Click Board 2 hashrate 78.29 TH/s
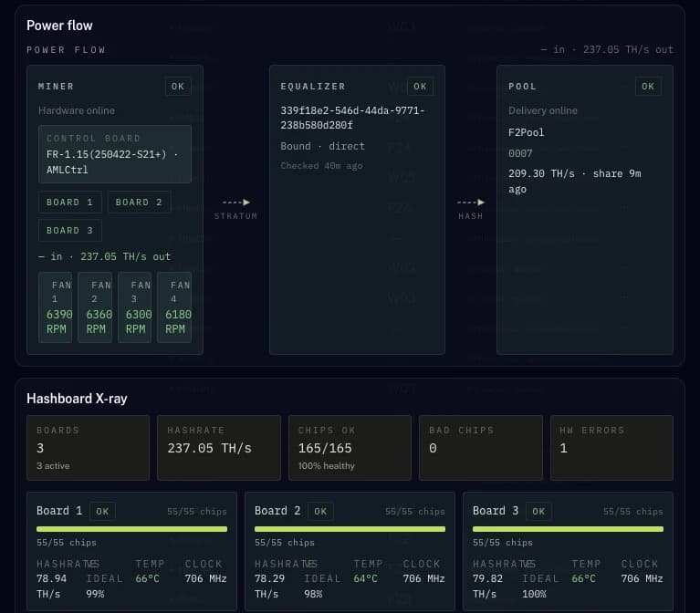The width and height of the screenshot is (700, 613). pyautogui.click(x=269, y=586)
